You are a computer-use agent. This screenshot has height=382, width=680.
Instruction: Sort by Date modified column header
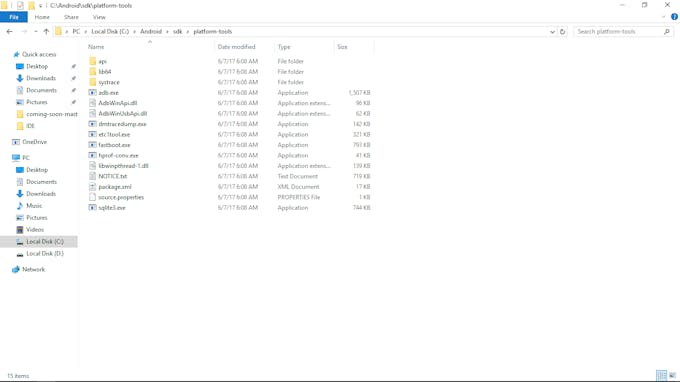[x=245, y=46]
